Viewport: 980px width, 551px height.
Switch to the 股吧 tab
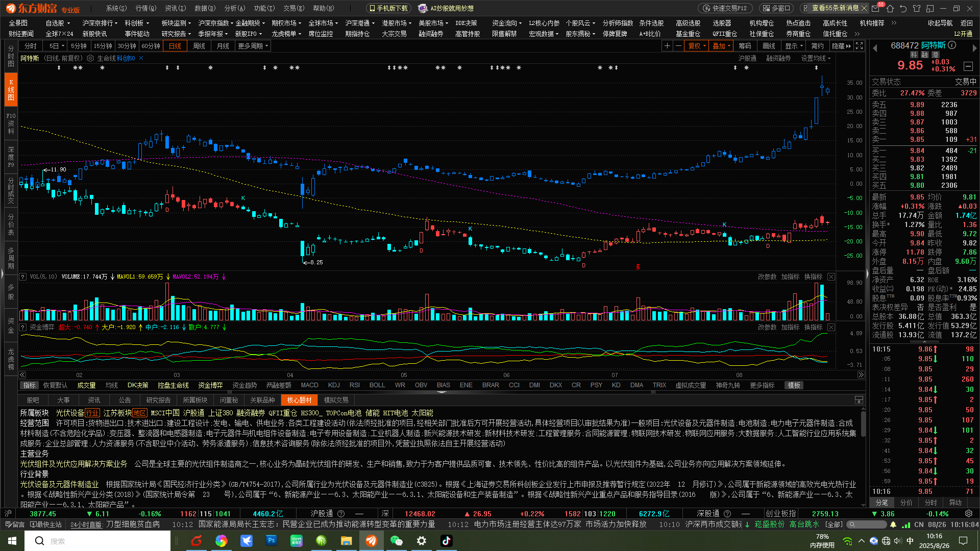pyautogui.click(x=33, y=400)
